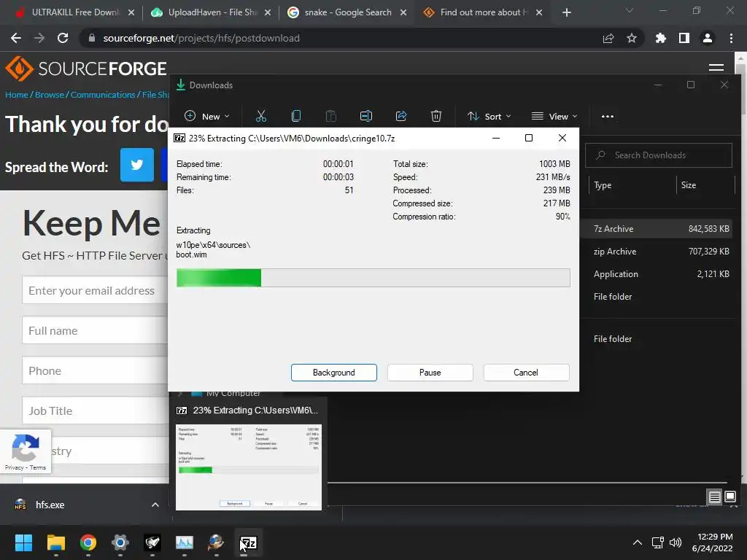This screenshot has width=747, height=560.
Task: Click the address bar URL
Action: pyautogui.click(x=201, y=38)
